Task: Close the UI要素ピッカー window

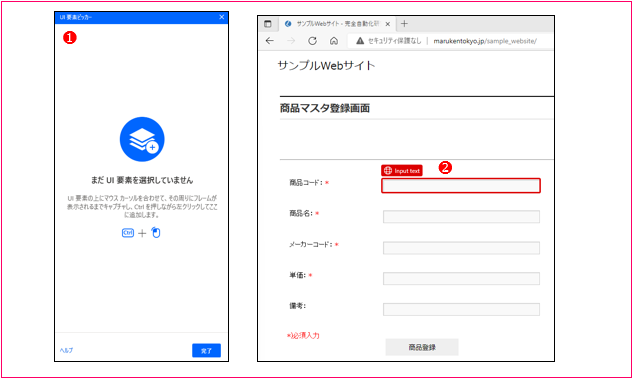Action: coord(222,17)
